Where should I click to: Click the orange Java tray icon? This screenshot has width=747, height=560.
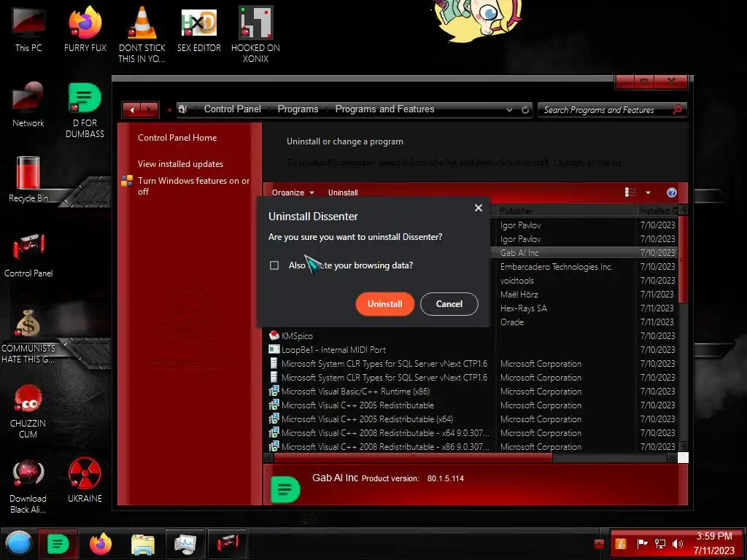pyautogui.click(x=621, y=544)
